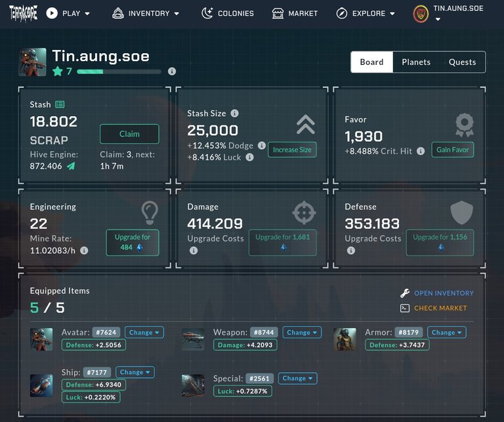Click the Defense Upgrade Costs info icon

(x=351, y=250)
